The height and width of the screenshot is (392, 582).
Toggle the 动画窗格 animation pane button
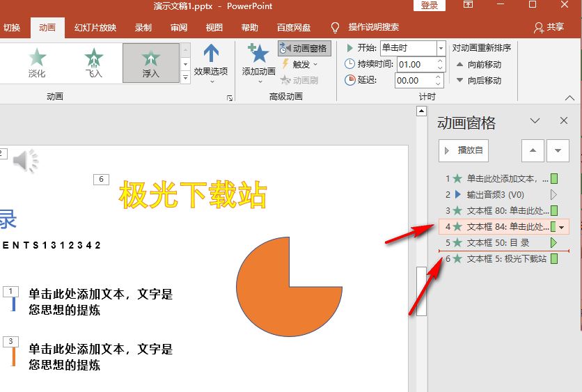(x=303, y=49)
